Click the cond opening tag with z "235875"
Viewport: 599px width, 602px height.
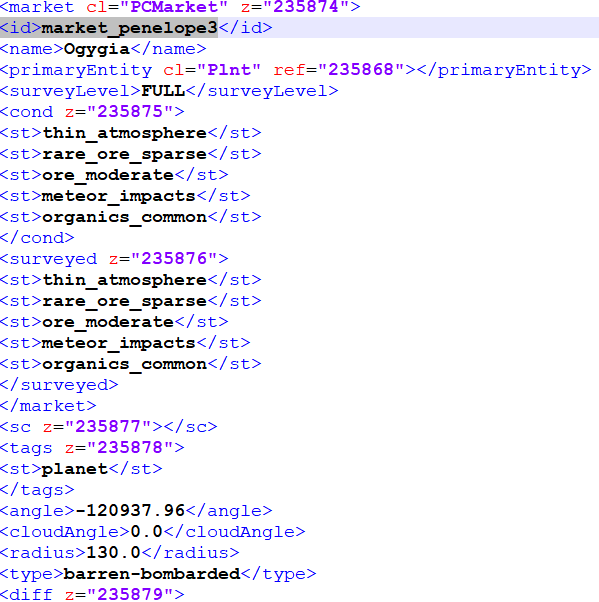[x=92, y=112]
